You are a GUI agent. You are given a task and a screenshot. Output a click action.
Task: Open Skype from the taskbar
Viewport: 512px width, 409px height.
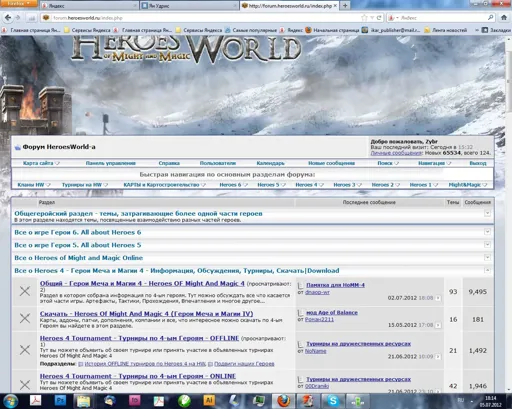point(333,400)
